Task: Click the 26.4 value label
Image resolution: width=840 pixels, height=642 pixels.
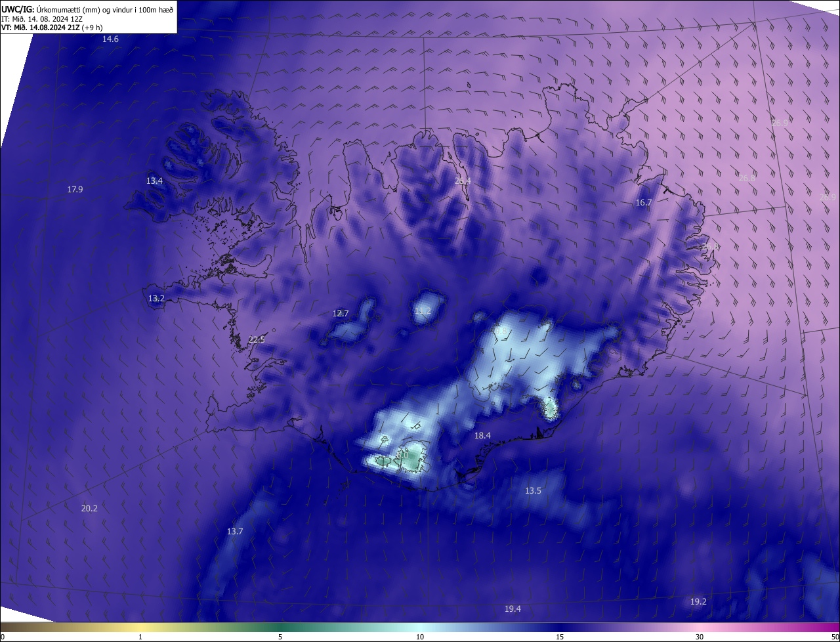Action: pyautogui.click(x=463, y=181)
